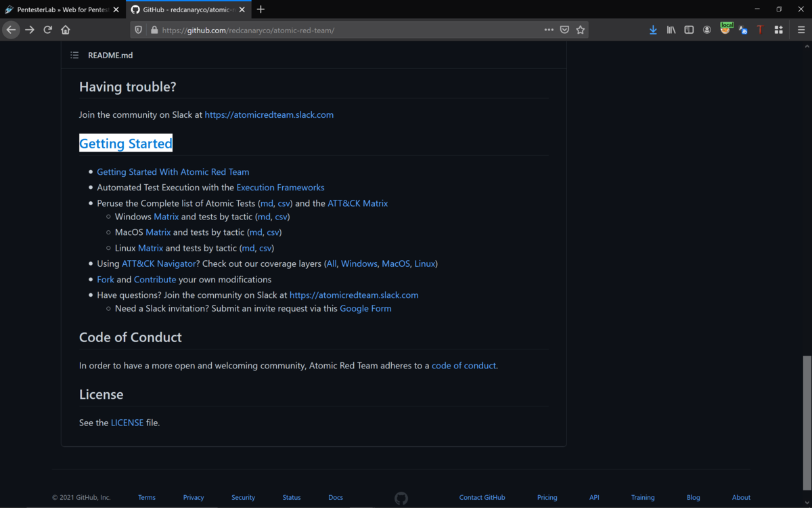Open the Windows Matrix link
This screenshot has height=508, width=812.
(166, 217)
